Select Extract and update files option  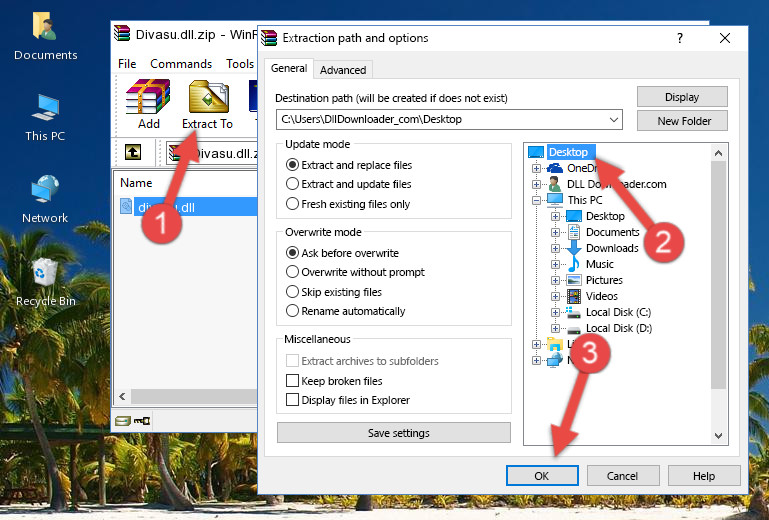292,184
